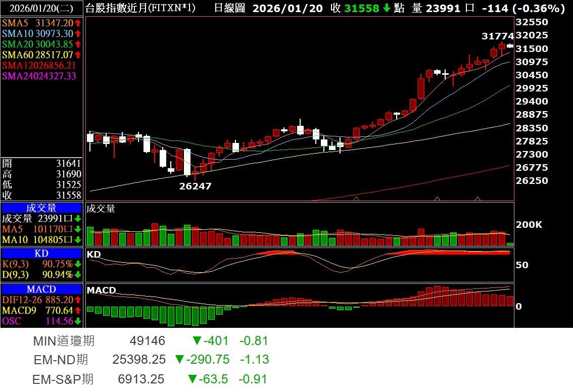Image resolution: width=573 pixels, height=392 pixels.
Task: Click the 26247 low price annotation
Action: tap(195, 186)
